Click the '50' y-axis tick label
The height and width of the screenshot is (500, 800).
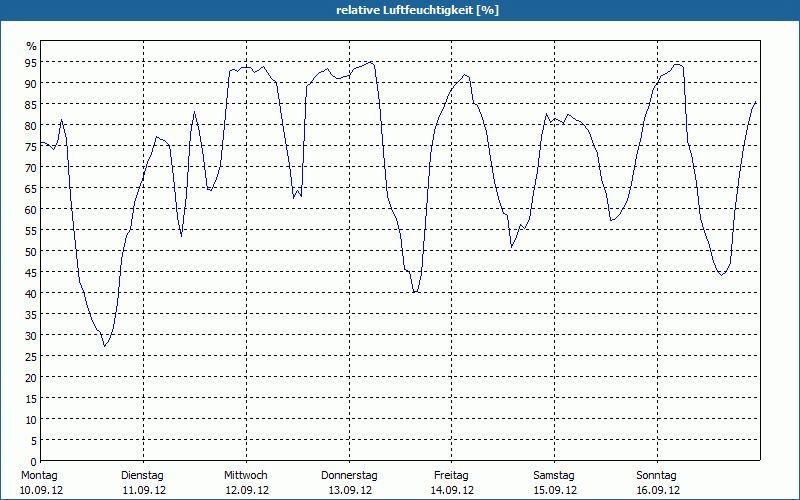point(31,251)
